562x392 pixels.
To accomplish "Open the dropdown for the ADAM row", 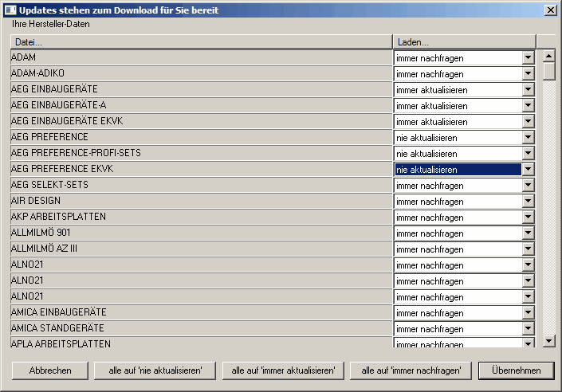I will (x=528, y=57).
